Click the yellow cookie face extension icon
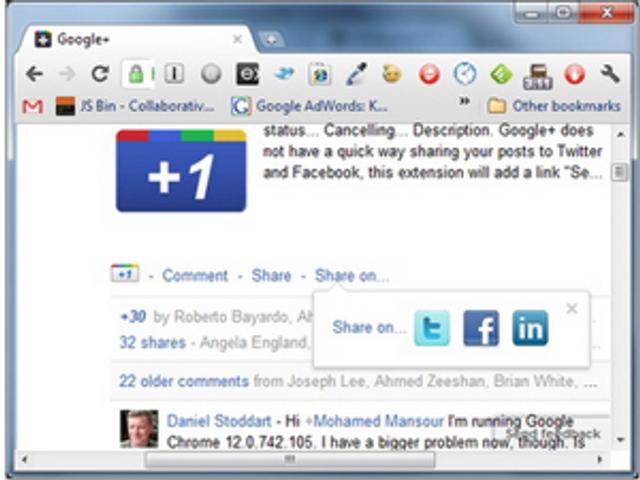Screen dimensions: 640x480 (x=392, y=74)
